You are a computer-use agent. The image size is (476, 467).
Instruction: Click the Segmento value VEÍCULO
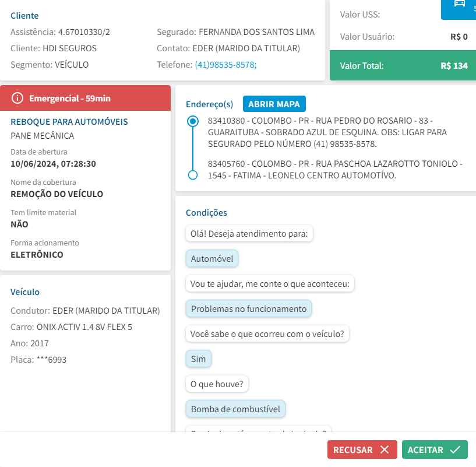[x=72, y=65]
